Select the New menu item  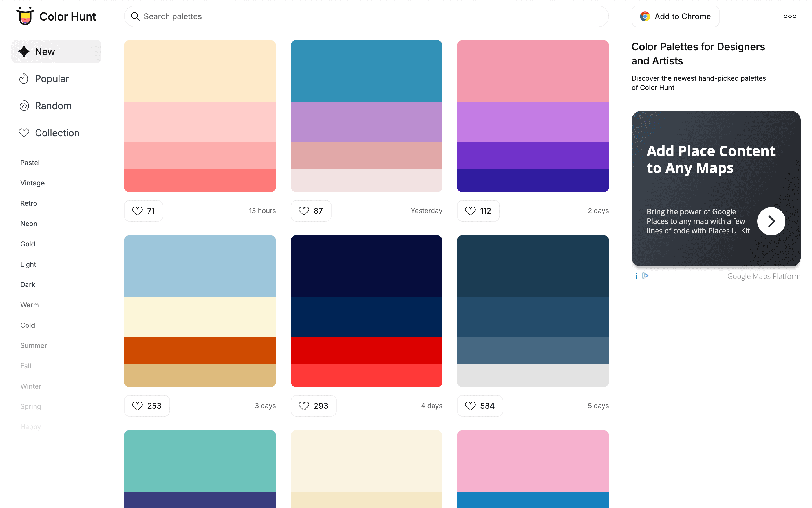[x=56, y=51]
